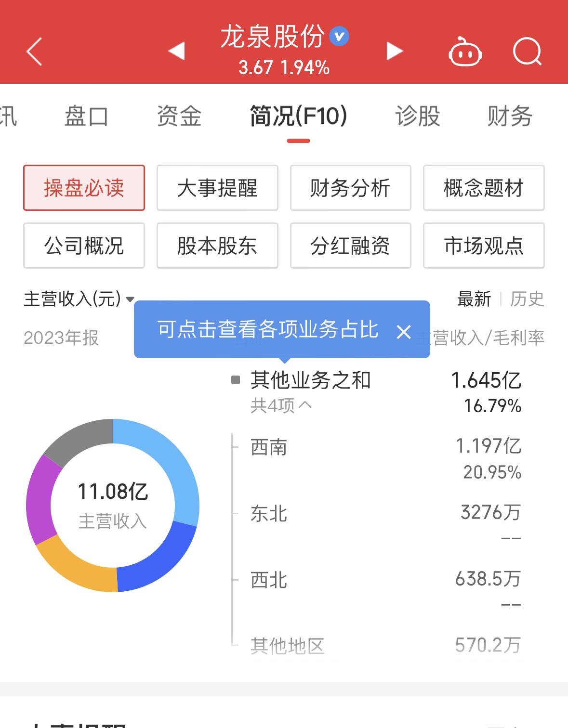Go to previous stock with left triangle
The image size is (568, 728).
click(177, 51)
